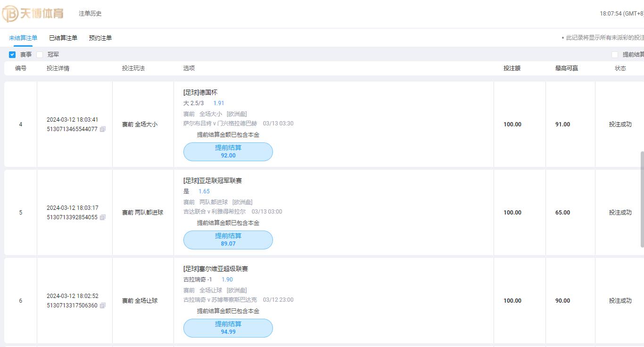Click the 投注成功 status in row 6
Image resolution: width=644 pixels, height=347 pixels.
pos(620,301)
